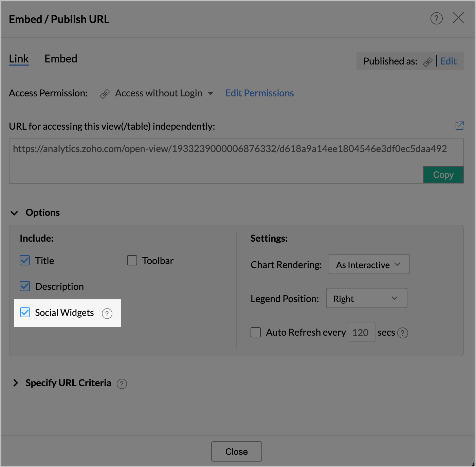Switch to the Link tab
The width and height of the screenshot is (476, 467).
(19, 59)
